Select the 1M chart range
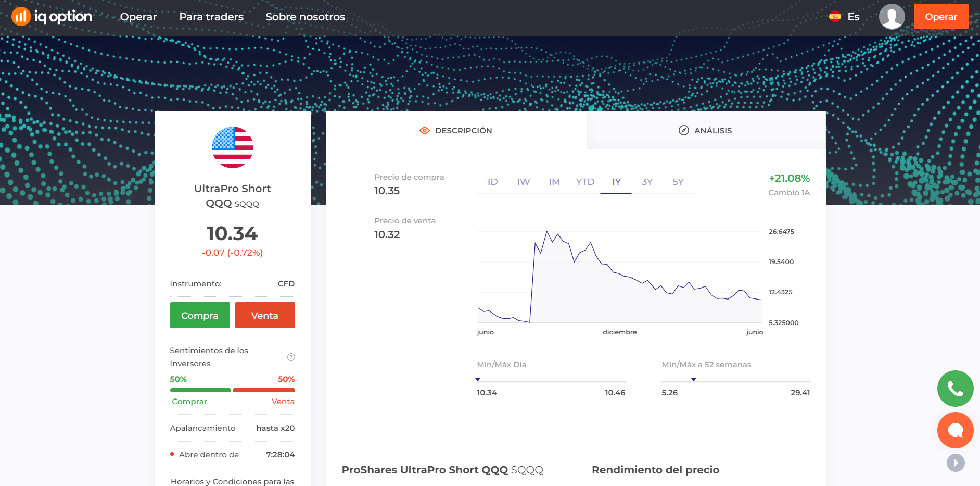The height and width of the screenshot is (486, 980). pyautogui.click(x=554, y=182)
